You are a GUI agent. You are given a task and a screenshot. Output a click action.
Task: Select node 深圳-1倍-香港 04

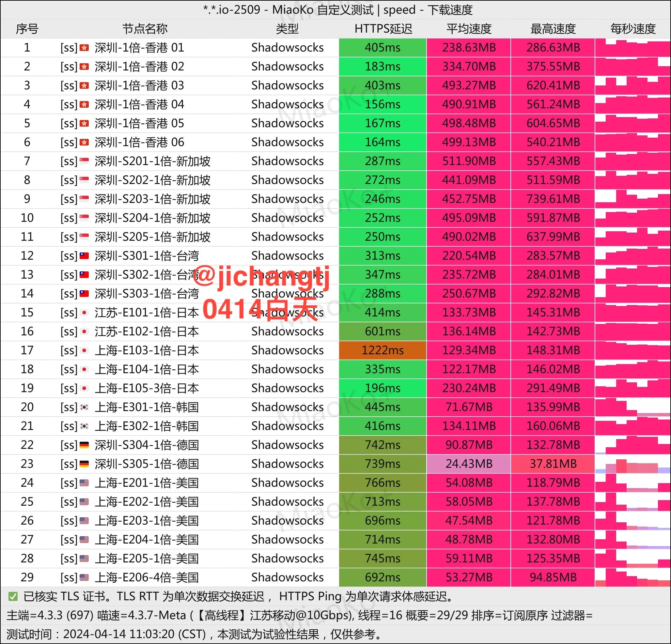139,104
